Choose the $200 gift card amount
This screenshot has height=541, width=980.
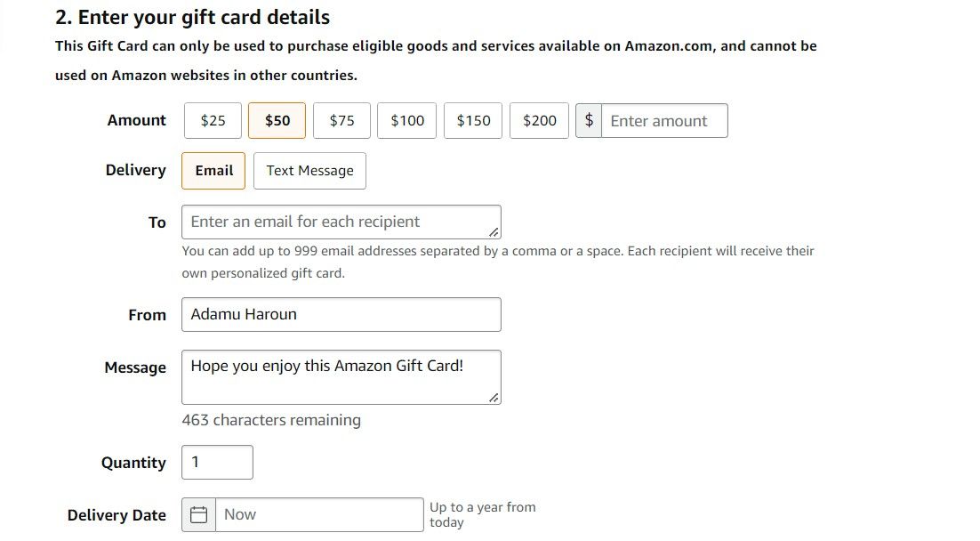point(539,120)
